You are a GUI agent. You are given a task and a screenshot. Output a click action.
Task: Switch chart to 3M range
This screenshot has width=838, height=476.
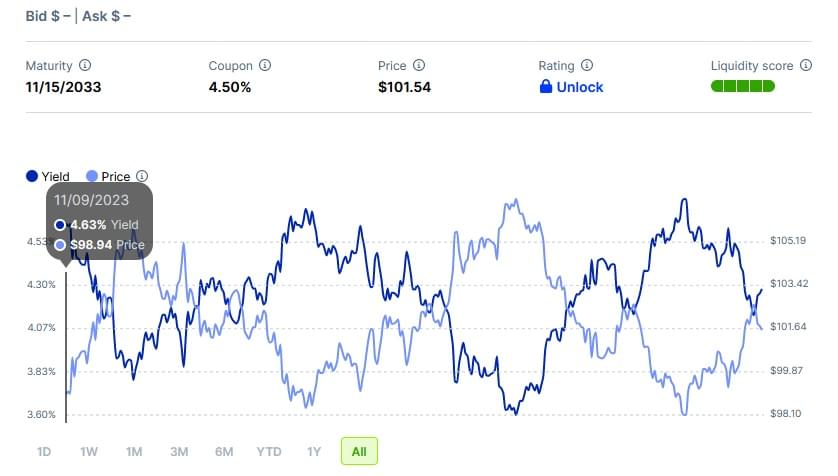(179, 452)
